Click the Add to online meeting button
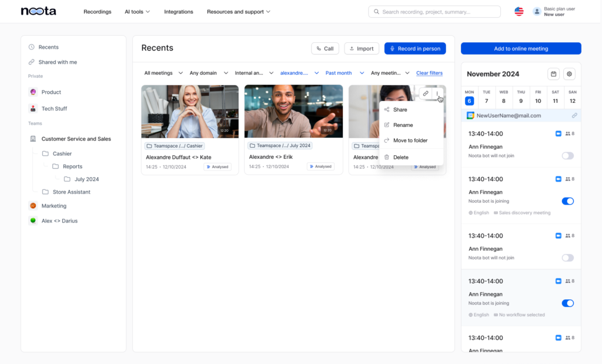This screenshot has width=602, height=364. 520,48
